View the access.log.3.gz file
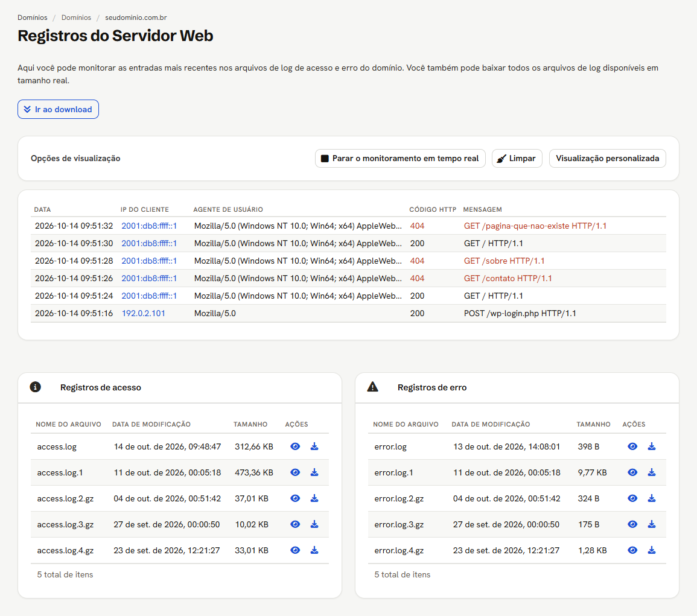 click(x=295, y=524)
